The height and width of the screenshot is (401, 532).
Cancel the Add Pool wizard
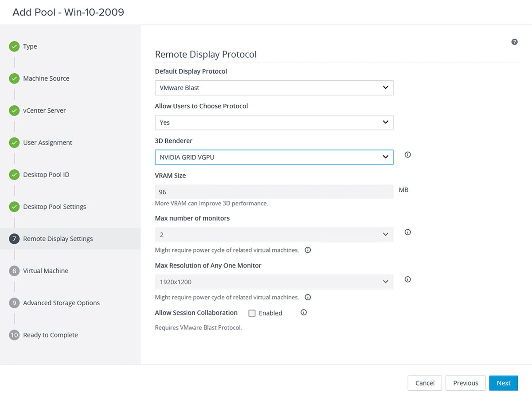424,383
